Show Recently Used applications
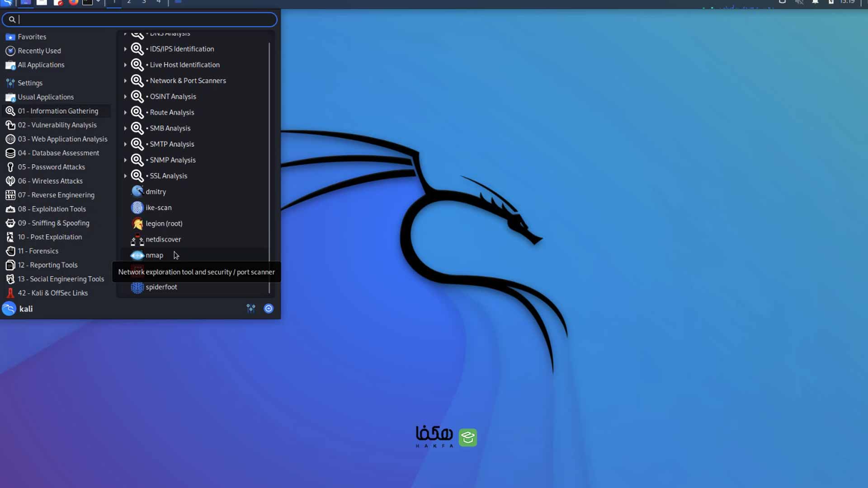The image size is (868, 488). (x=57, y=51)
